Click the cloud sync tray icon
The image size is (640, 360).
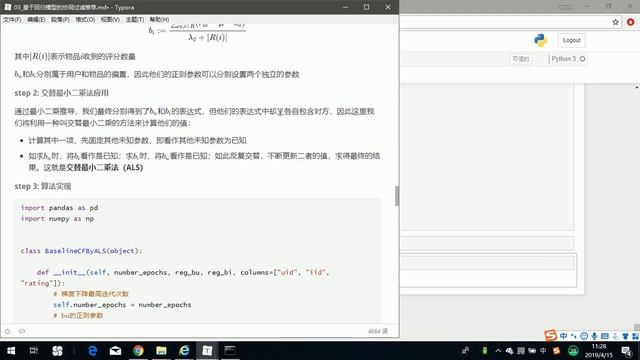(509, 351)
